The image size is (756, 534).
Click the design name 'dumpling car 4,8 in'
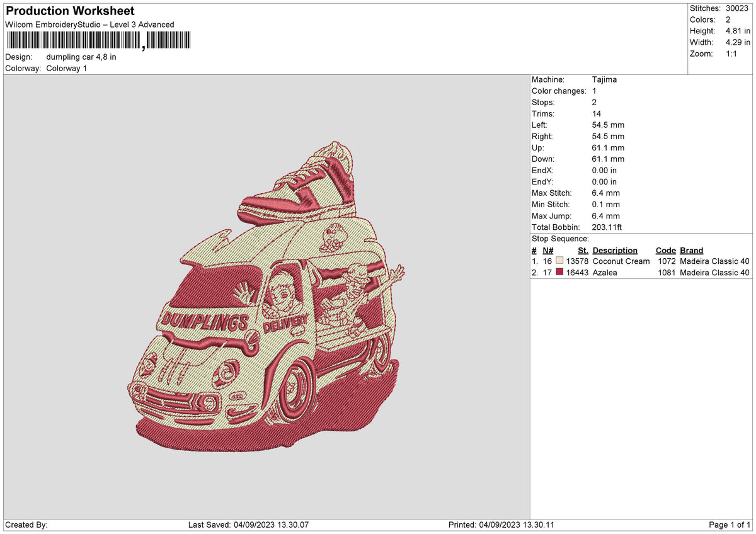[x=81, y=56]
